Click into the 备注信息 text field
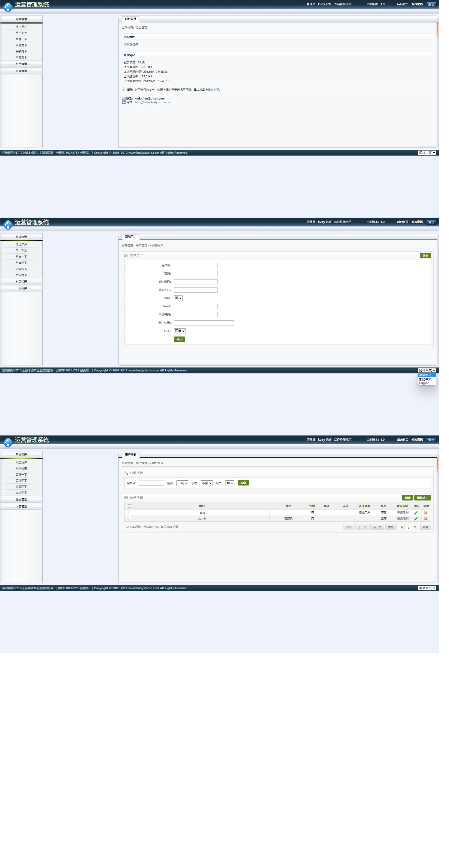Screen dimensions: 449x868 point(203,323)
